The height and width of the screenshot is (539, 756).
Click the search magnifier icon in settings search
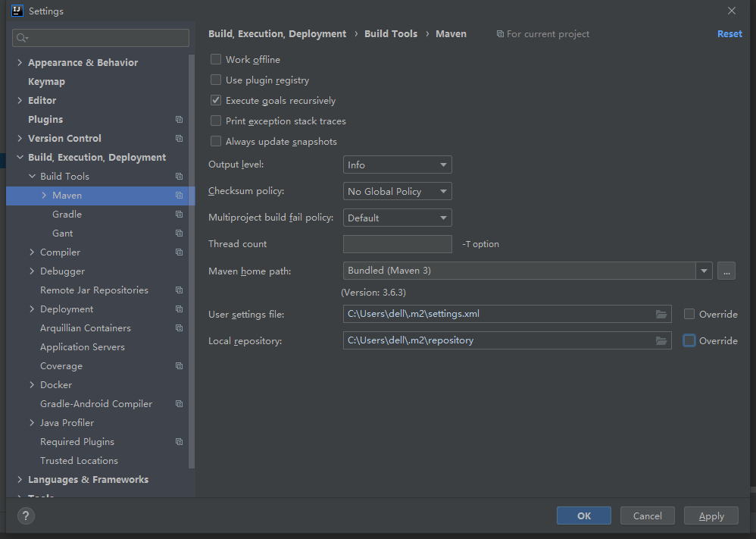click(22, 38)
